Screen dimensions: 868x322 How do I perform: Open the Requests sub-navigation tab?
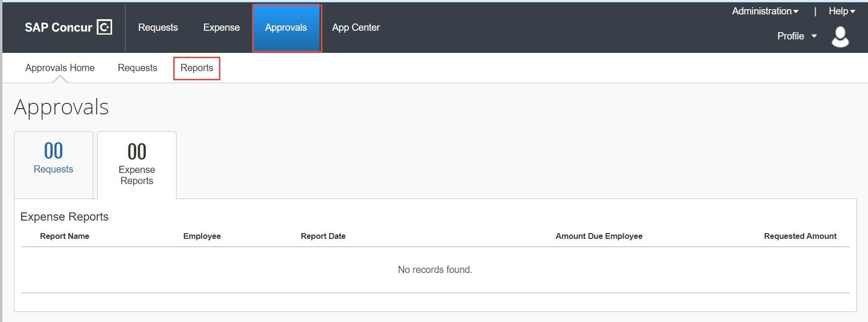tap(138, 68)
